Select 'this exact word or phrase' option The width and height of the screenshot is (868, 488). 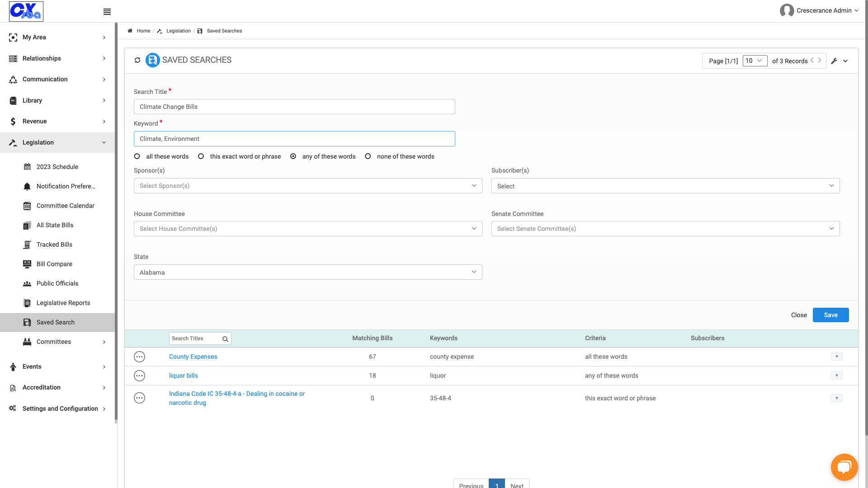coord(201,156)
